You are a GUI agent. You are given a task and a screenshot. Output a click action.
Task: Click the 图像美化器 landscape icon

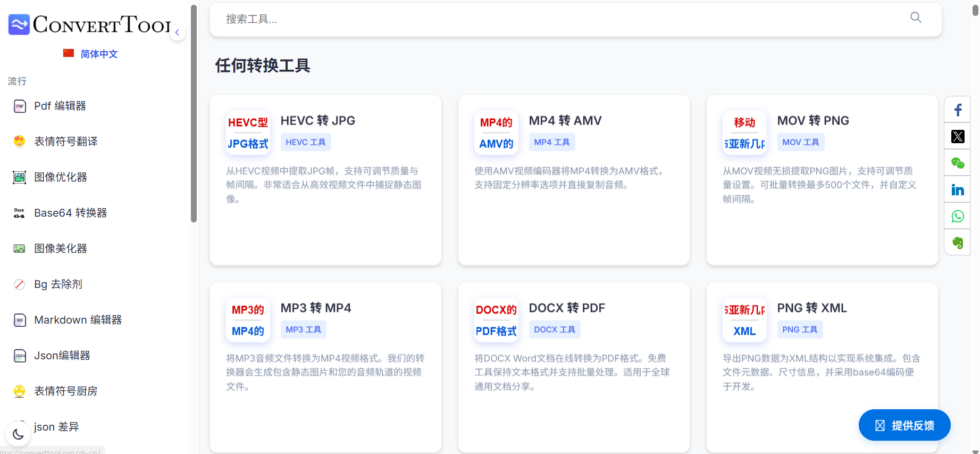click(x=20, y=249)
